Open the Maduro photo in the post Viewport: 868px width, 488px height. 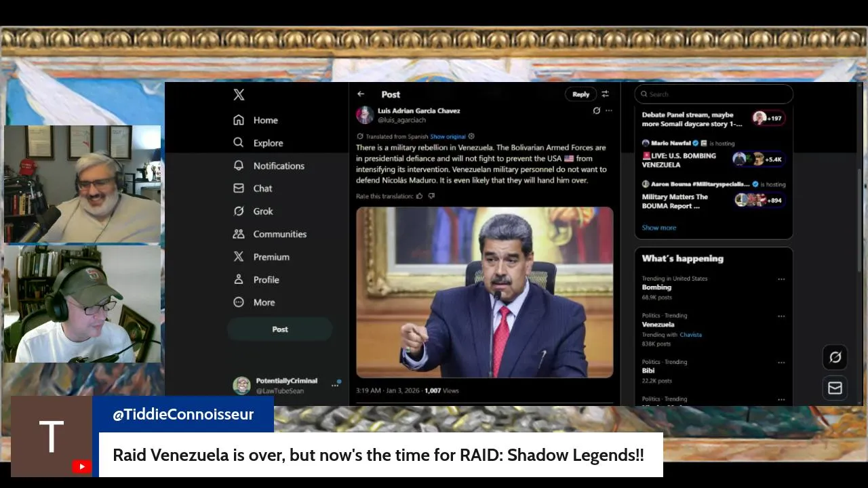click(485, 292)
